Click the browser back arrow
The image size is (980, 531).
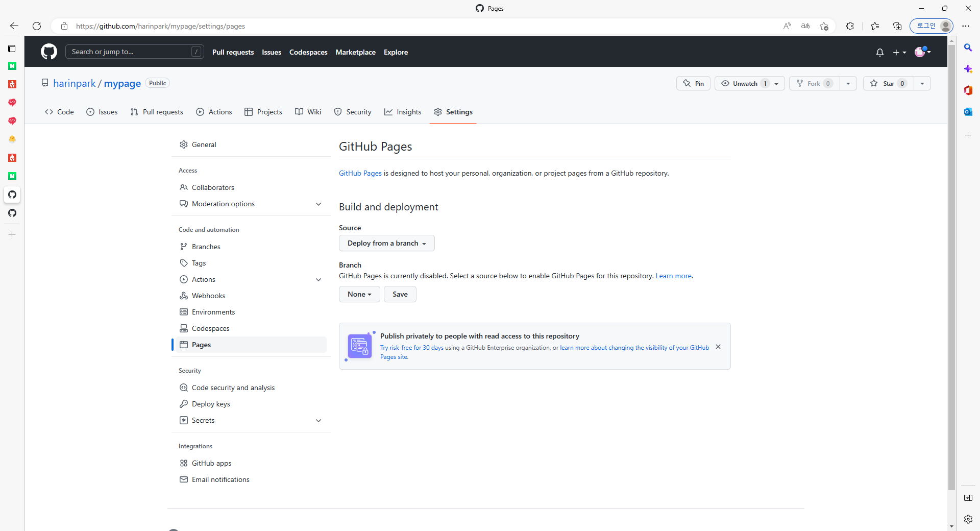point(14,26)
